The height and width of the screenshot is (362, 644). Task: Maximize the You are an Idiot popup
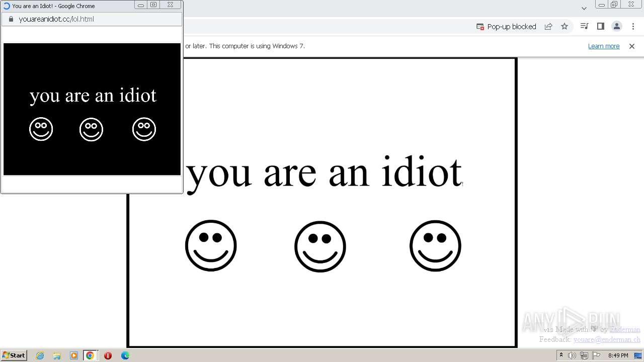(153, 5)
